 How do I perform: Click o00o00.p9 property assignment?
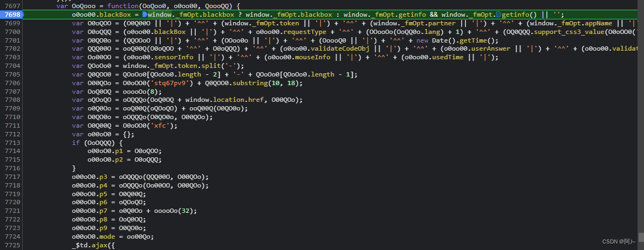coord(109,228)
